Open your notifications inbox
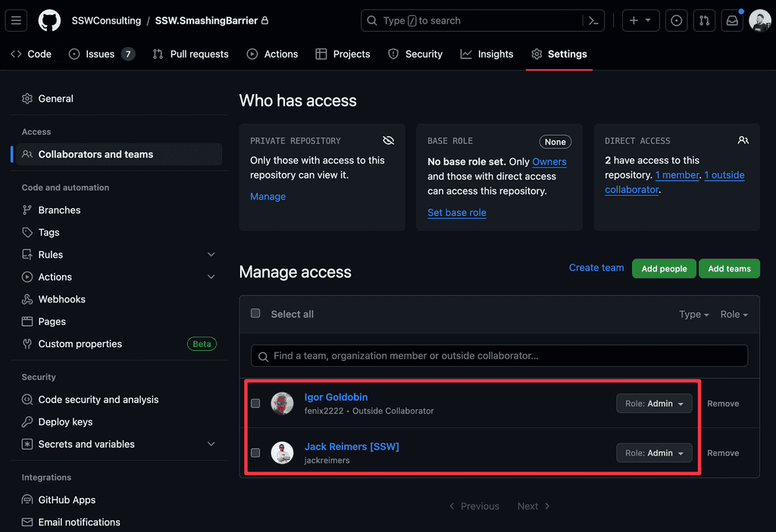 731,20
